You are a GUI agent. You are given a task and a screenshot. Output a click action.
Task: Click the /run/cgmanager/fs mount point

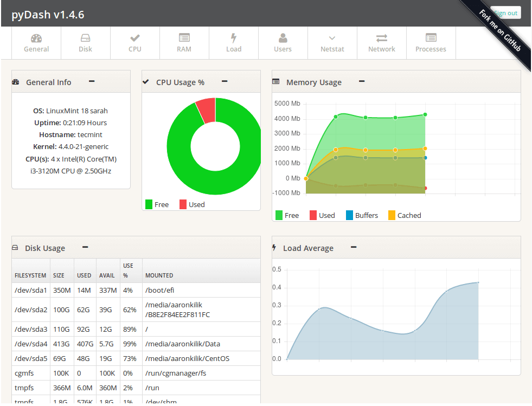click(x=176, y=373)
